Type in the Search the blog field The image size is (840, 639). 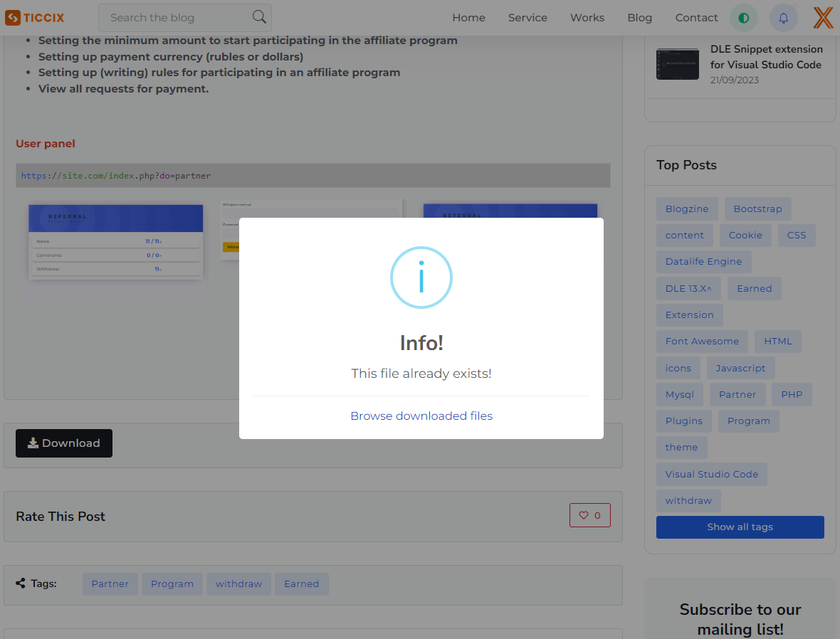[x=178, y=18]
